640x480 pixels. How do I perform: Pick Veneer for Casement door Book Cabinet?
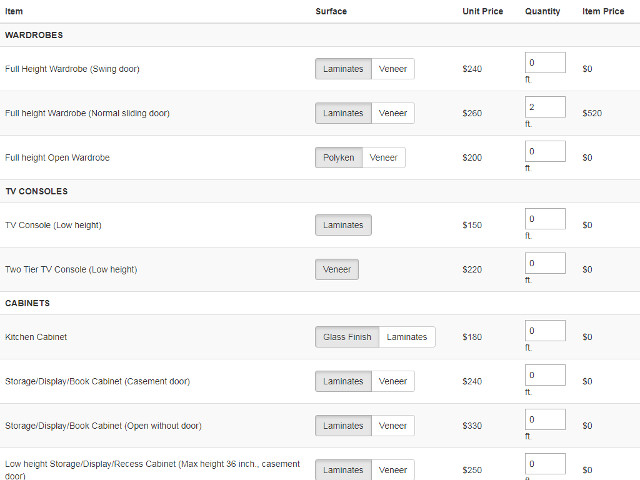point(393,381)
